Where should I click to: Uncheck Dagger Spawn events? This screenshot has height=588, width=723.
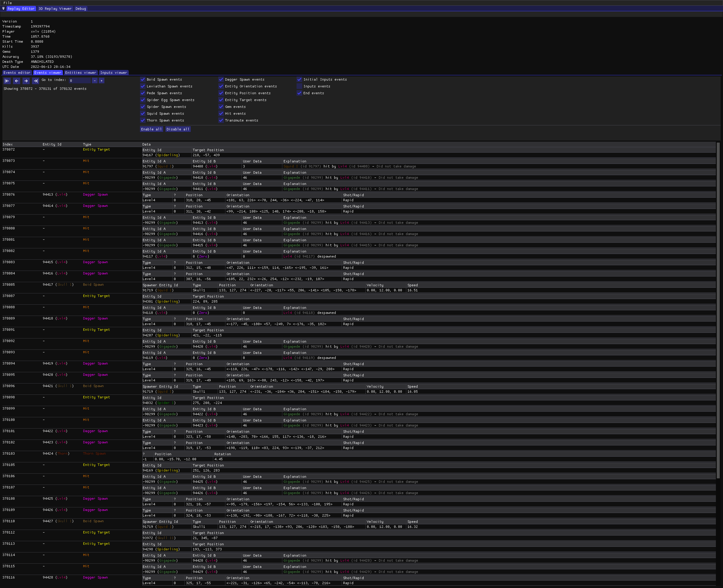pyautogui.click(x=221, y=80)
